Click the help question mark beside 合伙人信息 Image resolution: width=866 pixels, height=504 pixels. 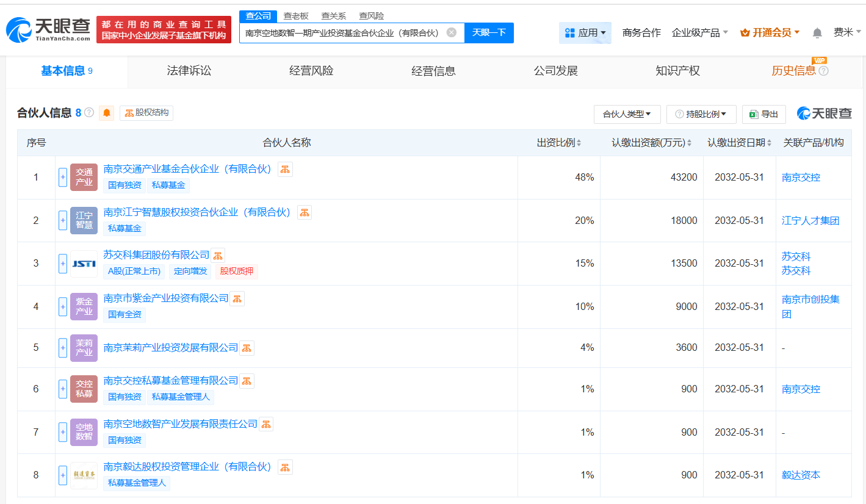pos(89,113)
